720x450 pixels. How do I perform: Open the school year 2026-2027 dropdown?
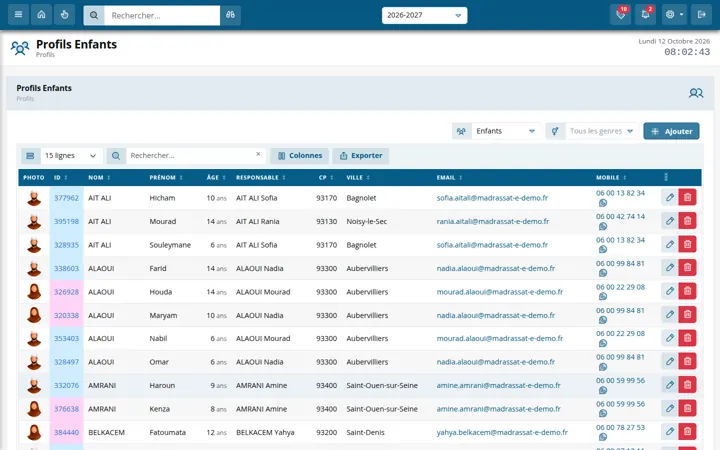424,15
